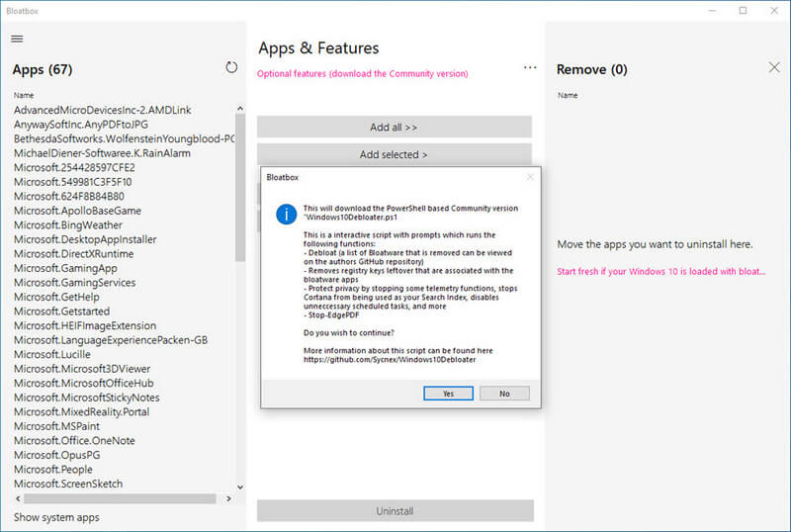Click the blue info icon in dialog
Image resolution: width=791 pixels, height=532 pixels.
[285, 215]
